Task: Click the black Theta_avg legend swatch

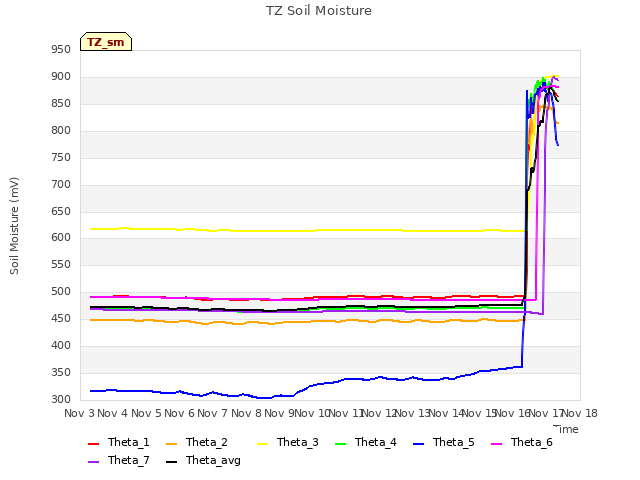Action: pos(171,462)
